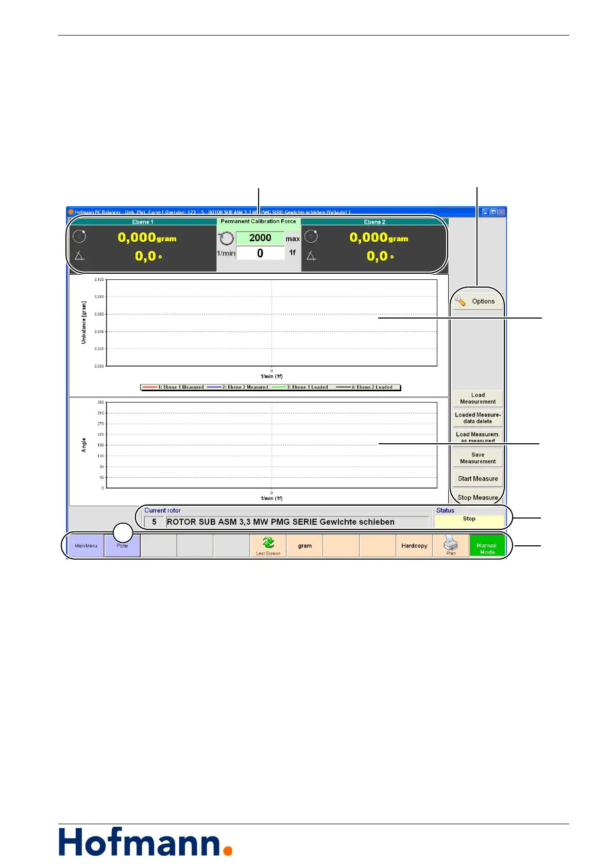
Task: Click the Print printer icon
Action: [451, 542]
